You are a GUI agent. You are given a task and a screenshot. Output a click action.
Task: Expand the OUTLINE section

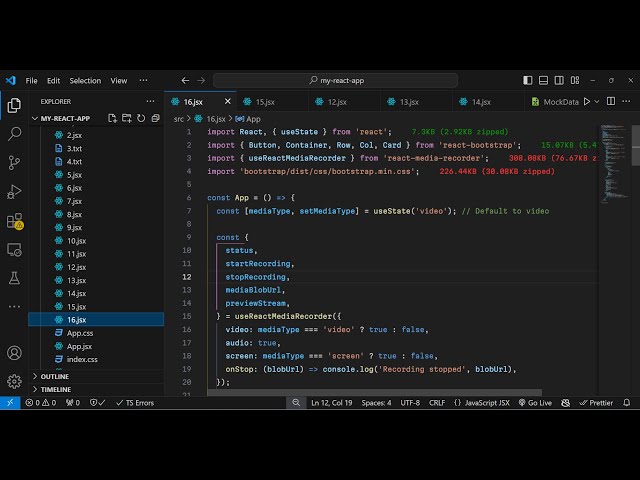pyautogui.click(x=56, y=376)
